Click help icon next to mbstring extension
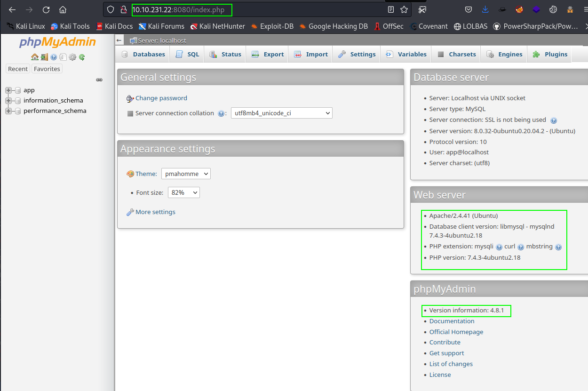588x391 pixels. pos(558,247)
